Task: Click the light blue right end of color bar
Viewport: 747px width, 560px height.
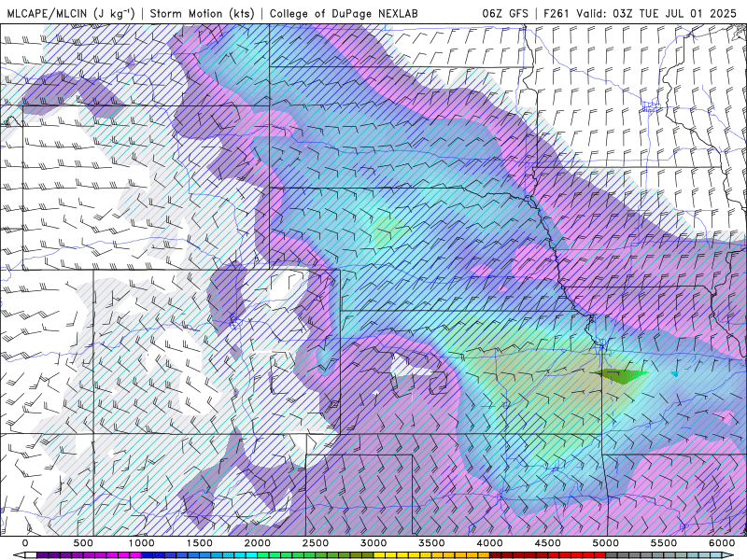Action: tap(729, 555)
